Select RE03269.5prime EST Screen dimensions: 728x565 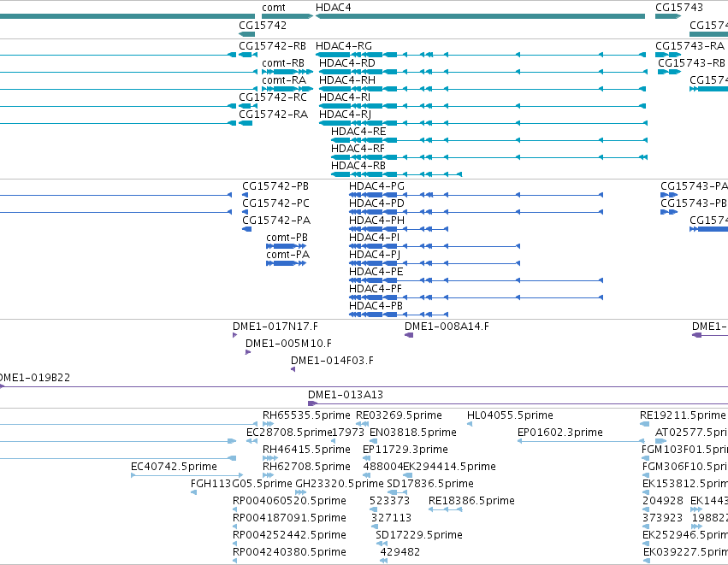(362, 424)
